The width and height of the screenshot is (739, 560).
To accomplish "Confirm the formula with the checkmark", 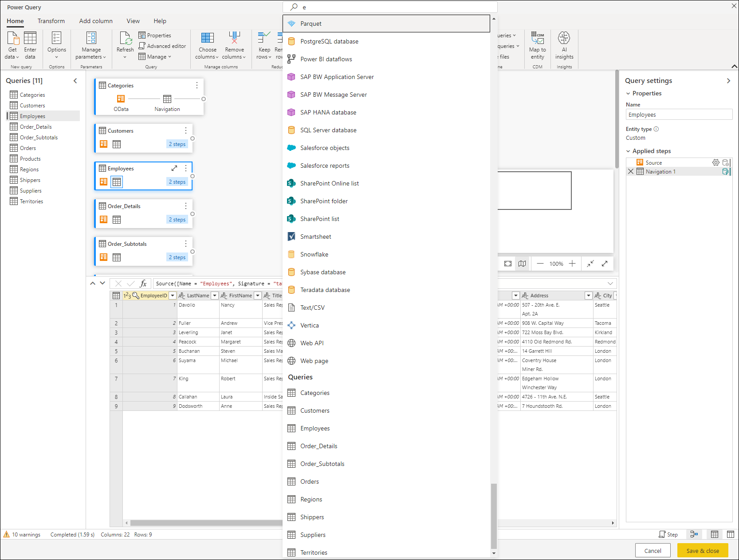I will tap(131, 284).
